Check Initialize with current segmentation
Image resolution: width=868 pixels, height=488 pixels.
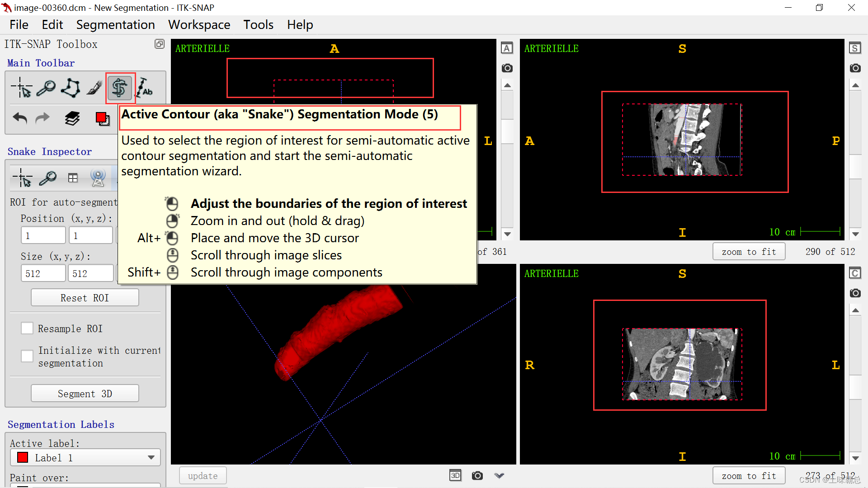coord(27,356)
